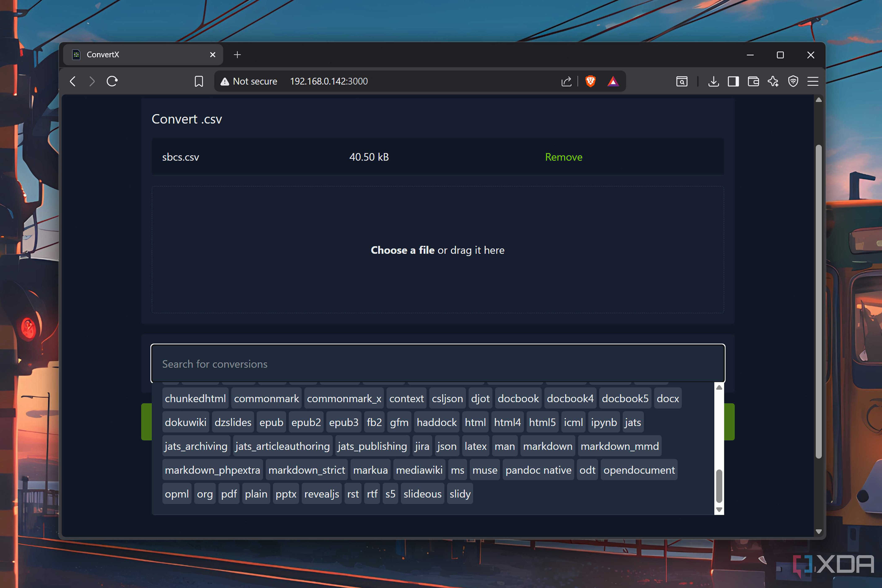Select commonmark format
The height and width of the screenshot is (588, 882).
coord(266,398)
